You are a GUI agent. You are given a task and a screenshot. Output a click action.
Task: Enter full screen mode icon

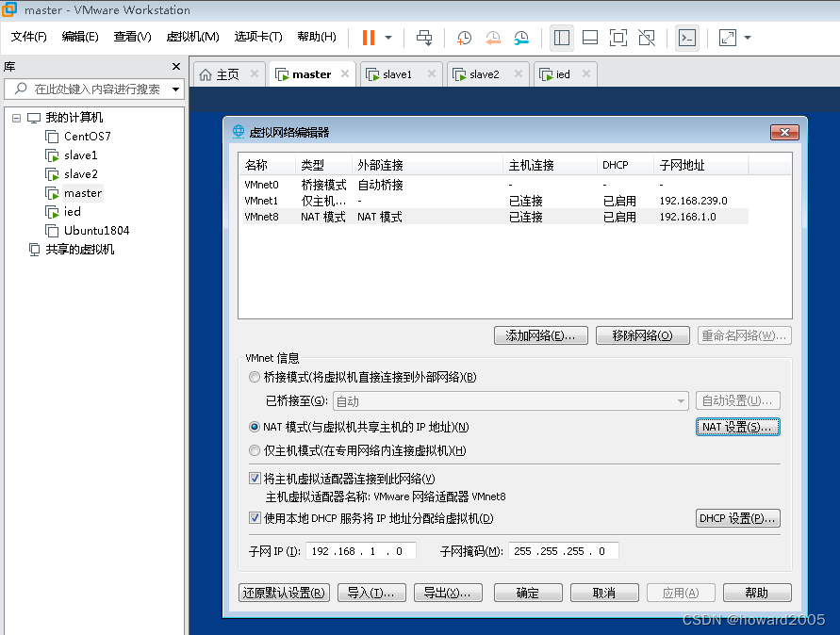coord(618,38)
